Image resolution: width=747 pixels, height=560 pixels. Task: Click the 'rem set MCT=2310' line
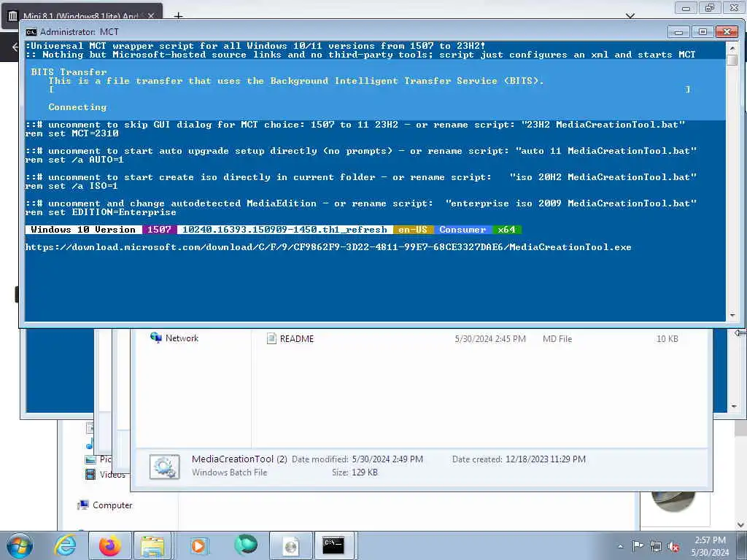72,134
